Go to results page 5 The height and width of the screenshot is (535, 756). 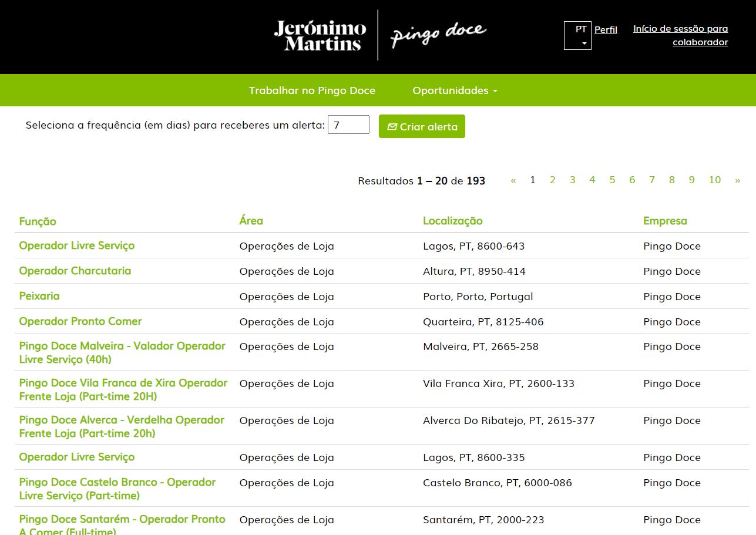click(612, 180)
